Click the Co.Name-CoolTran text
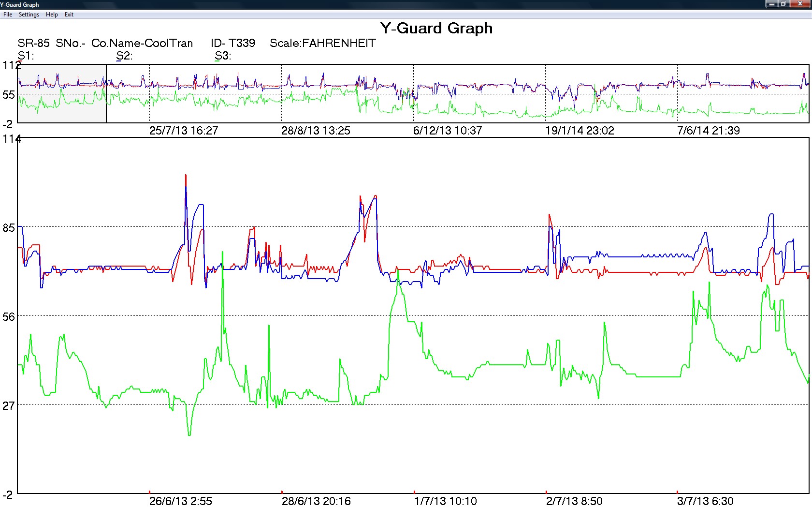The width and height of the screenshot is (812, 508). [x=142, y=43]
